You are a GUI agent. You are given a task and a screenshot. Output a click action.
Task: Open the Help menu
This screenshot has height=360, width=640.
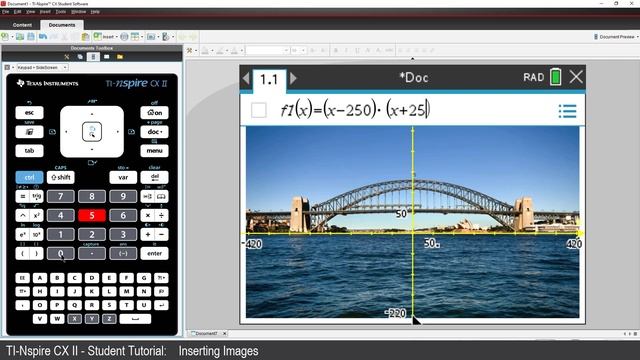tap(95, 12)
